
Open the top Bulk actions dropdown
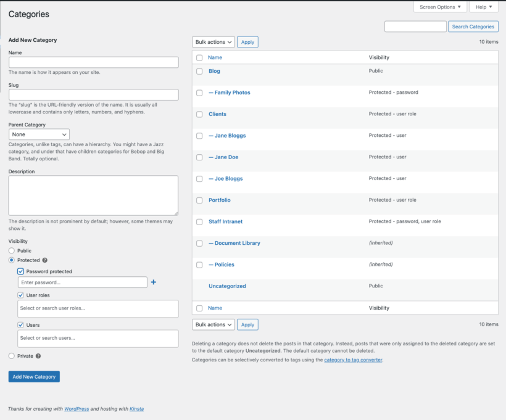pos(213,42)
